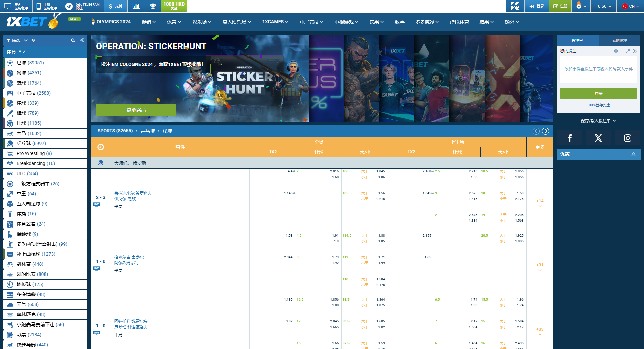Screen dimensions: 644x349
Task: Click the top-bar 注册 register button
Action: point(560,6)
